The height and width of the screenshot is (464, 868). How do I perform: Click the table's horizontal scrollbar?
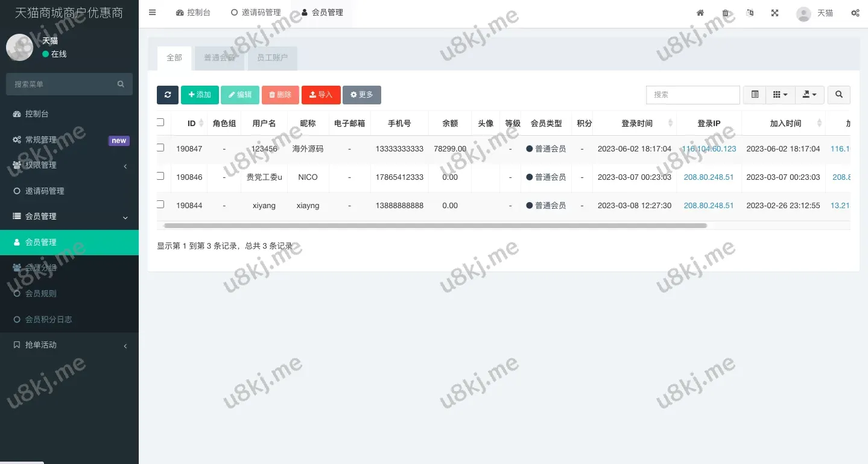pyautogui.click(x=434, y=226)
